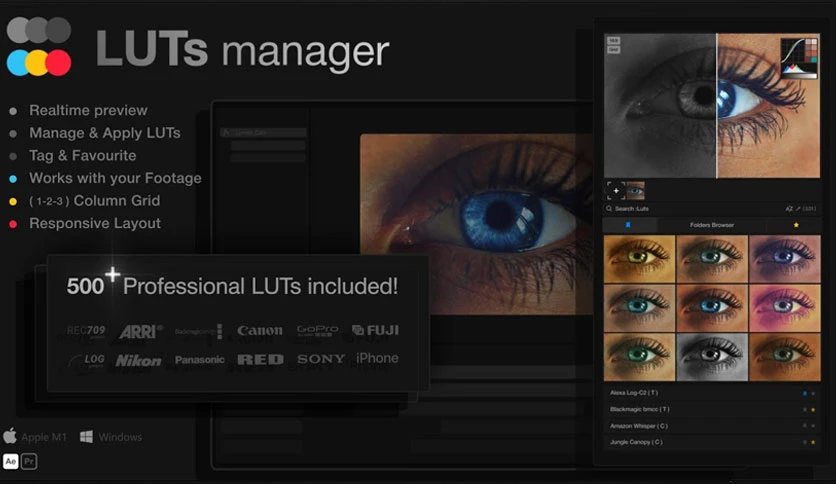Screen dimensions: 836x484
Task: Click the "500+ Professional LUTs included!" heading
Action: click(x=232, y=285)
